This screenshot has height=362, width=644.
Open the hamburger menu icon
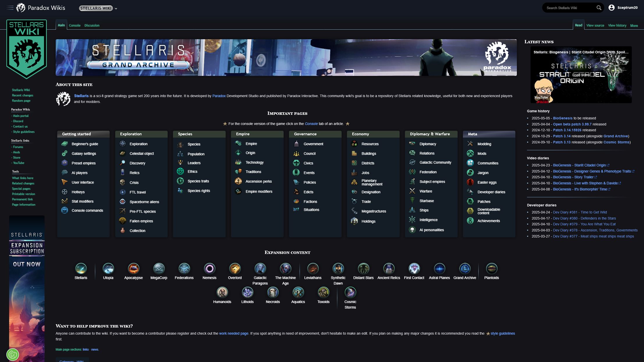pos(10,8)
